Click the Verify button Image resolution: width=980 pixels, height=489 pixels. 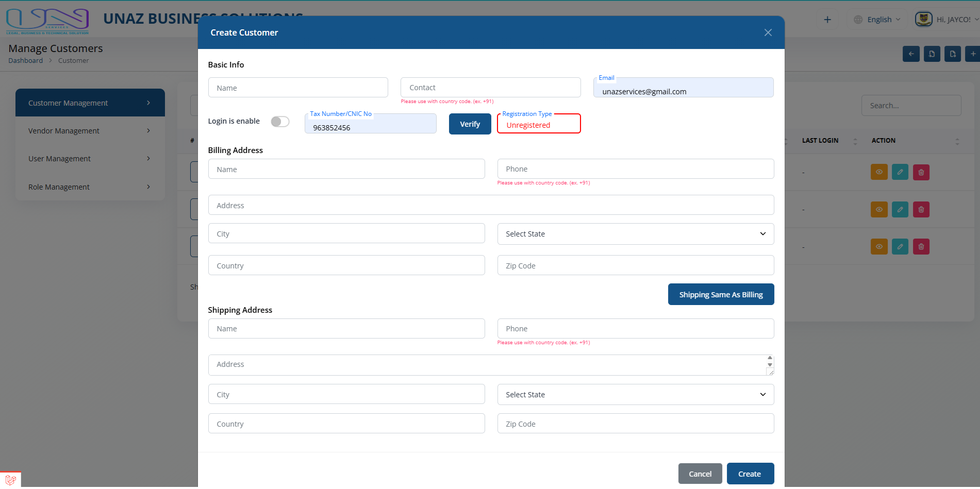470,124
